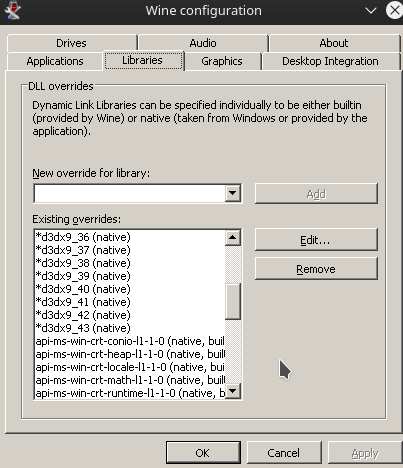403x468 pixels.
Task: Click the overrides list scrollbar thumb
Action: pyautogui.click(x=233, y=302)
